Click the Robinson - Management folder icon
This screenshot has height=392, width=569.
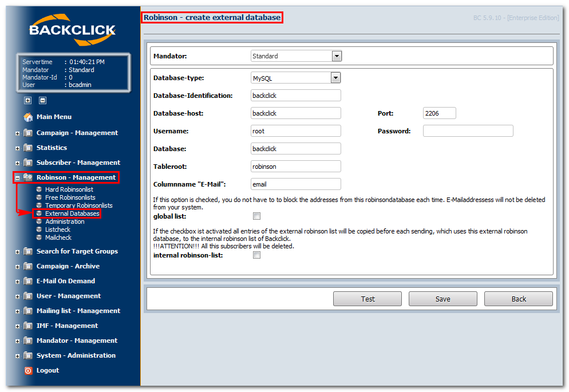[x=28, y=177]
